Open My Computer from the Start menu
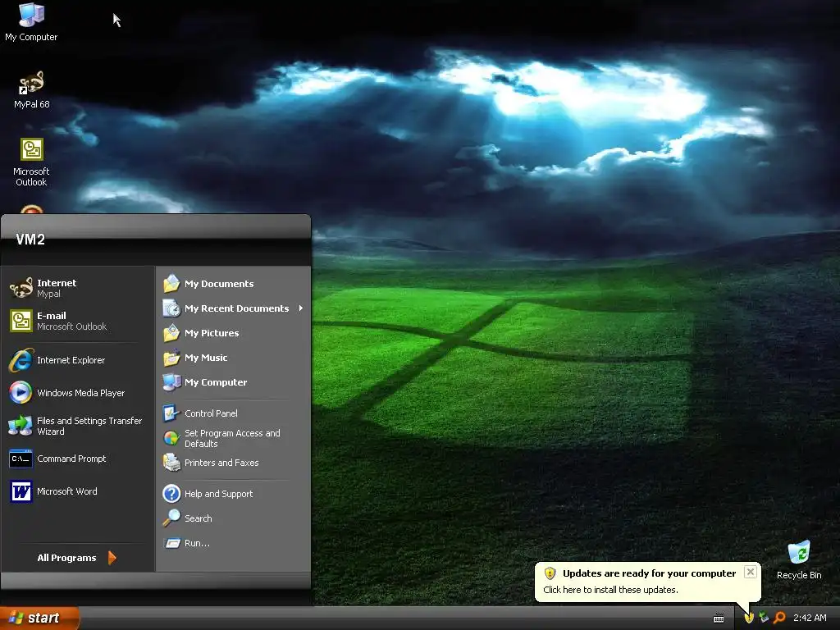Viewport: 840px width, 630px height. [x=233, y=382]
